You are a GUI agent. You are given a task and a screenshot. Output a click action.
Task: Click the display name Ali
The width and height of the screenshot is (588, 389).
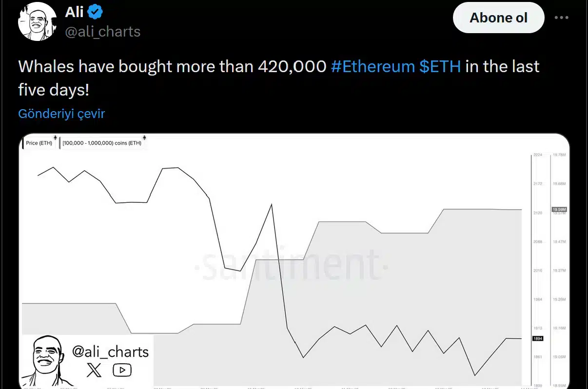75,12
